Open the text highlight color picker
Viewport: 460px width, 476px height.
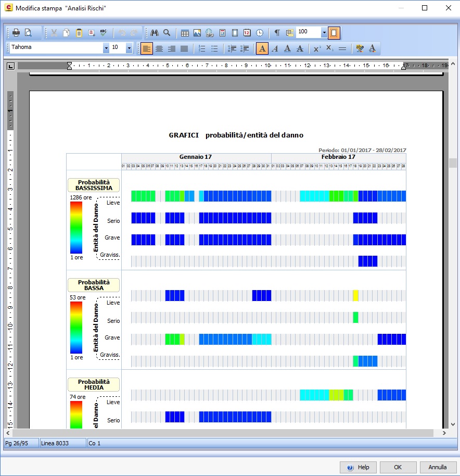(x=359, y=48)
